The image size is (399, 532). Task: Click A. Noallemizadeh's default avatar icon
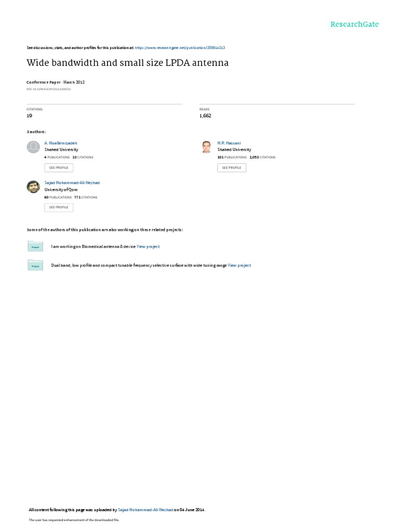tap(33, 147)
